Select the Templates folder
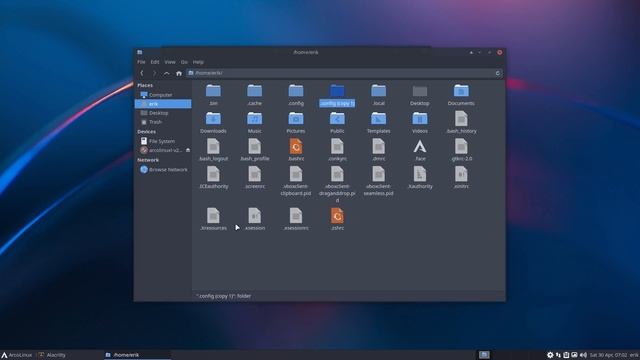Screen dimensions: 640x360 tap(378, 122)
